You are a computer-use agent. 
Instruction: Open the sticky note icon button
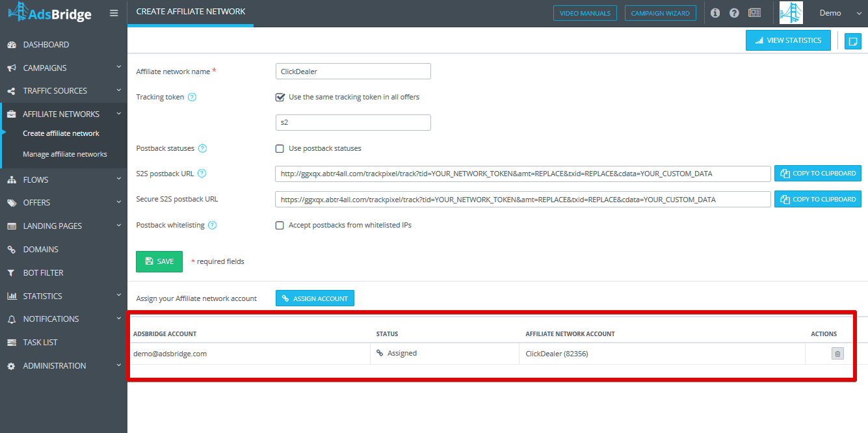click(852, 41)
